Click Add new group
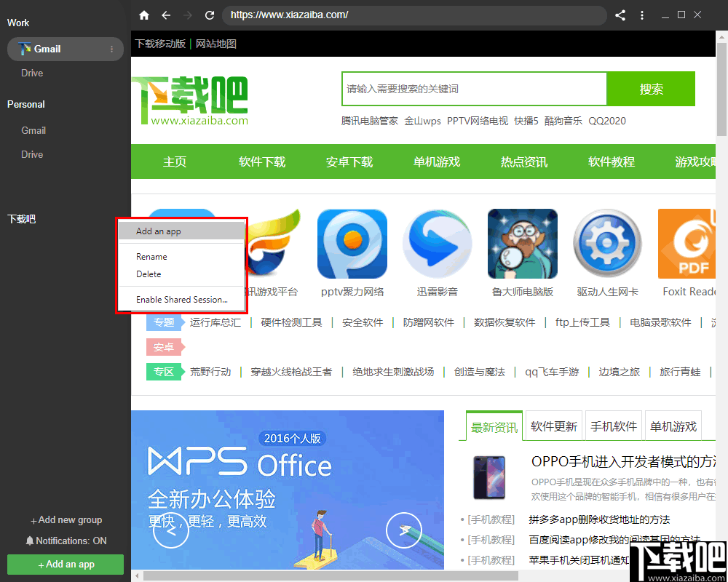The height and width of the screenshot is (582, 728). click(x=66, y=520)
